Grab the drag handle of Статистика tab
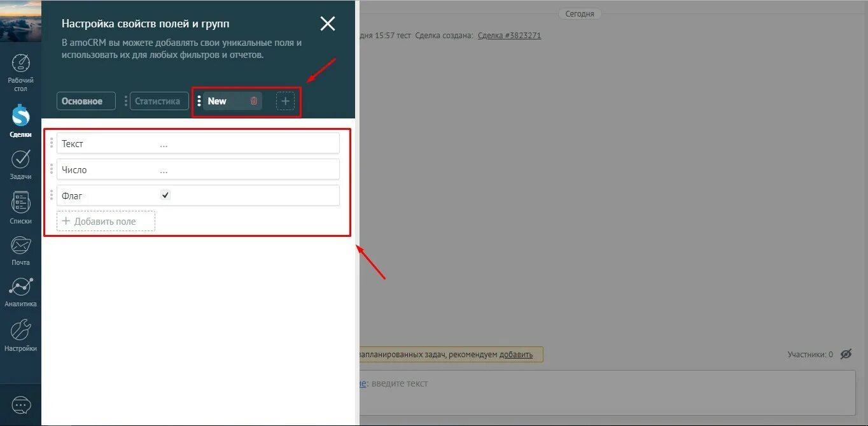The image size is (868, 426). coord(126,101)
